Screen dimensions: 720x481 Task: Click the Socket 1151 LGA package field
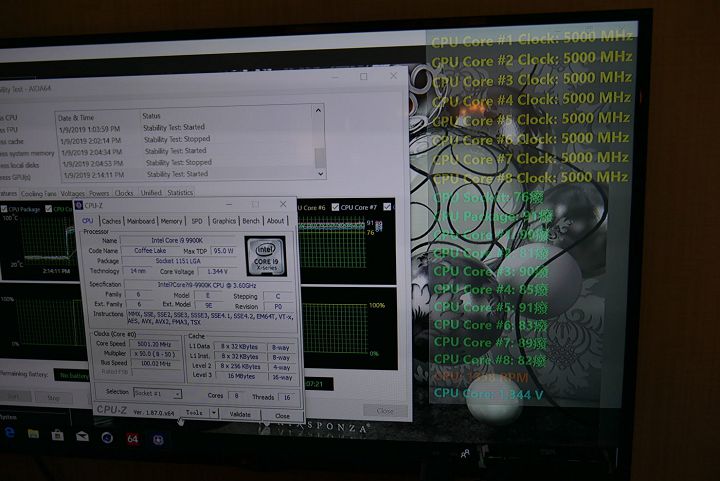[178, 261]
